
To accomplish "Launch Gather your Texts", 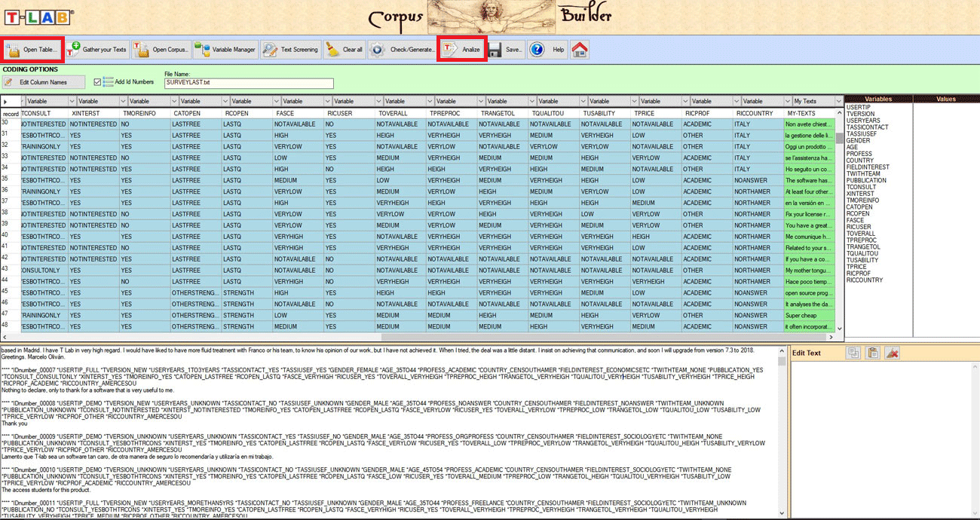I will [97, 50].
